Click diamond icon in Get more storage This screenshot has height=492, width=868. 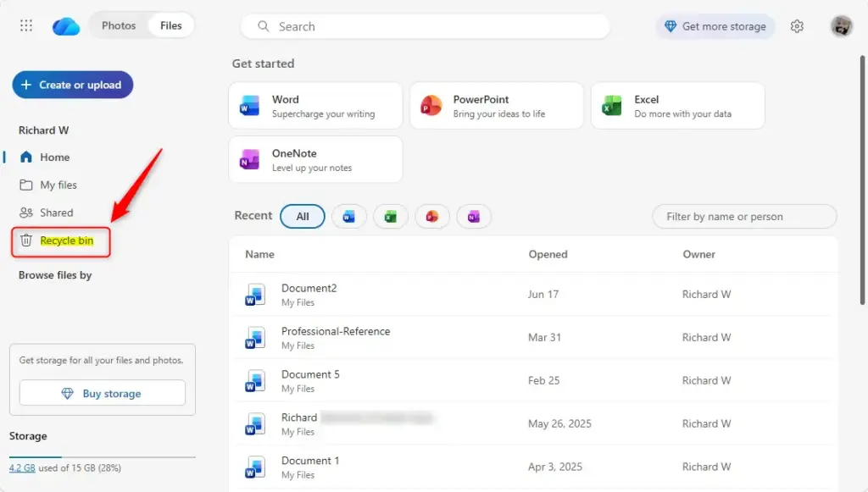pos(670,26)
